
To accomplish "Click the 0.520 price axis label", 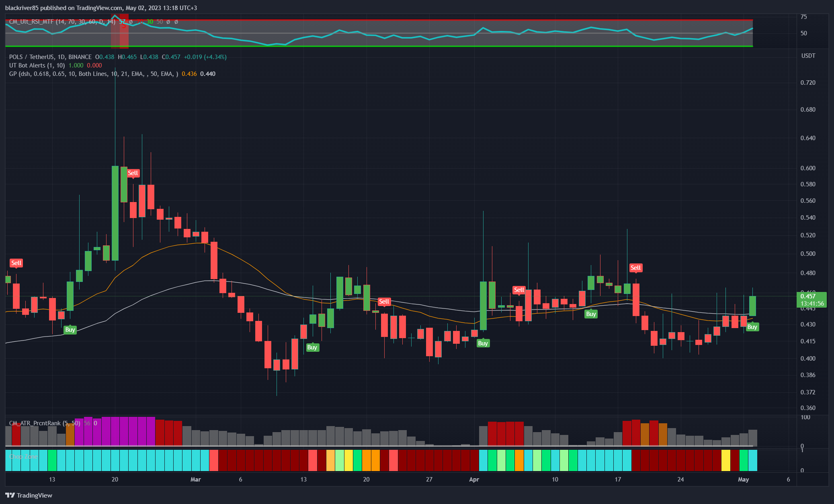I will point(808,235).
